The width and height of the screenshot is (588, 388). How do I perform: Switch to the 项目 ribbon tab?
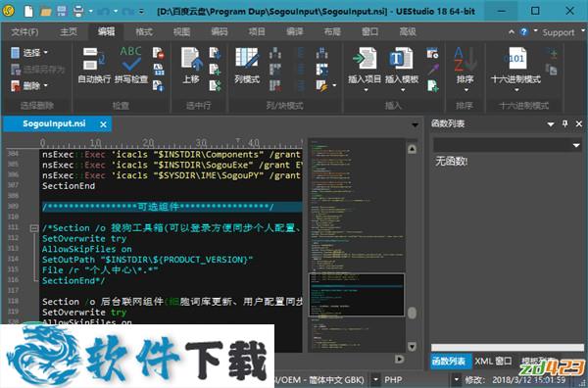click(x=257, y=32)
